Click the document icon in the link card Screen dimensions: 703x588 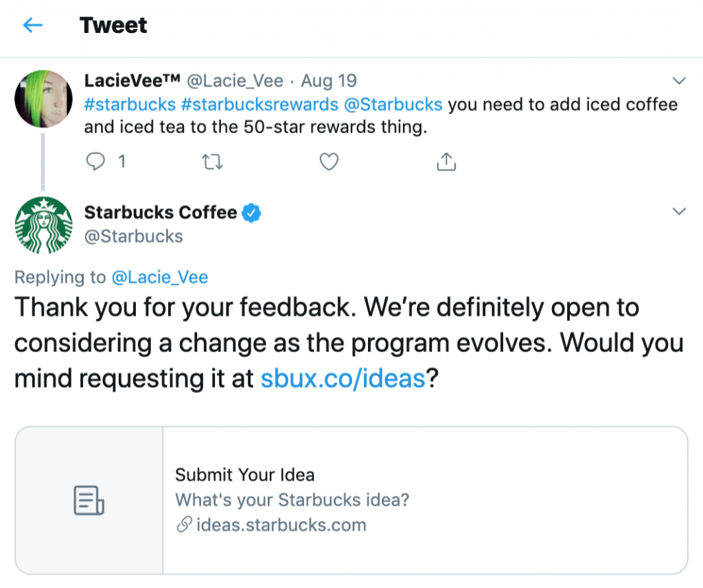(x=88, y=501)
